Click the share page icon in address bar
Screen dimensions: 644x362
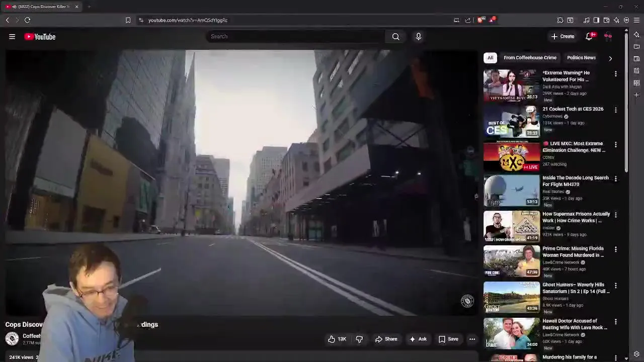(x=468, y=20)
